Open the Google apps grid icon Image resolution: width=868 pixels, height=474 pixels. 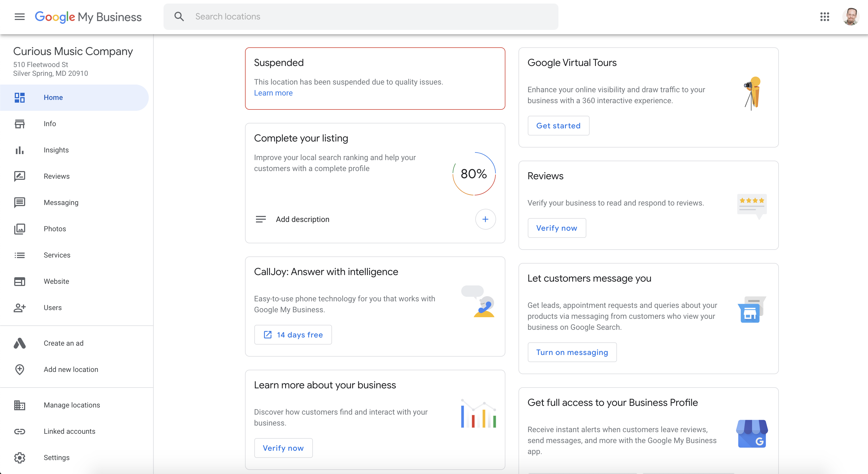(825, 16)
